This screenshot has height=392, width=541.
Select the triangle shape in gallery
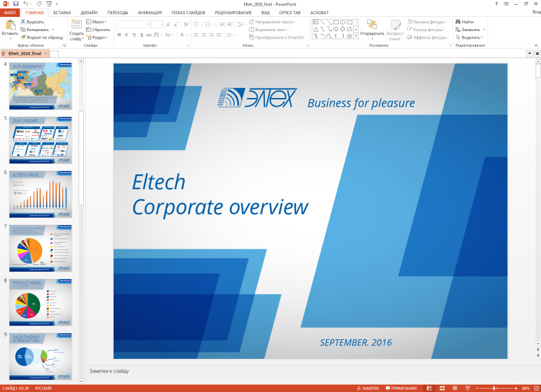click(x=316, y=29)
